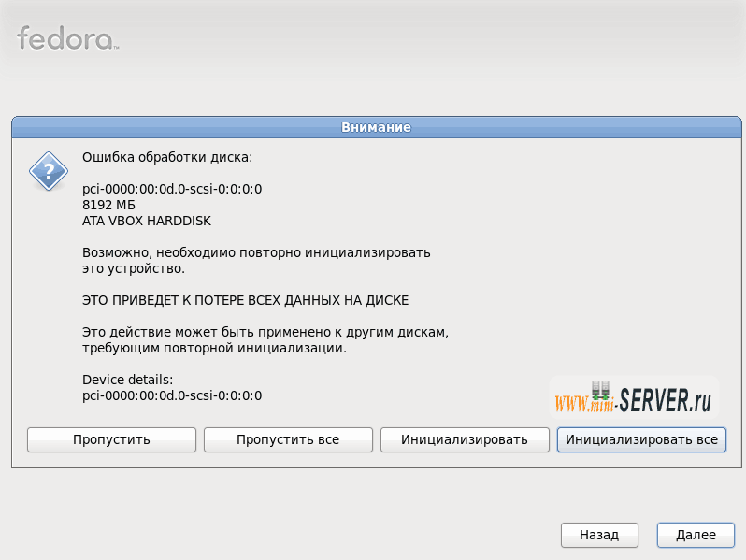Click the Внимание dialog title bar
This screenshot has width=746, height=560.
click(x=377, y=127)
